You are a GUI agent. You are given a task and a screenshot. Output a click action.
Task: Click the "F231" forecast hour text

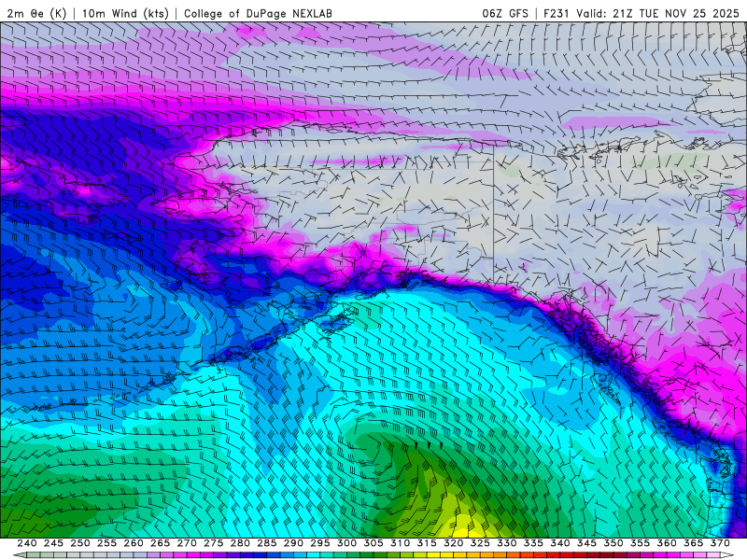click(x=557, y=13)
